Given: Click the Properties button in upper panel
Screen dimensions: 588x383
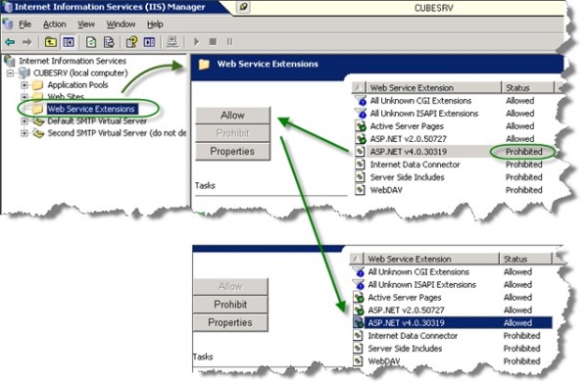Looking at the screenshot, I should [x=232, y=152].
